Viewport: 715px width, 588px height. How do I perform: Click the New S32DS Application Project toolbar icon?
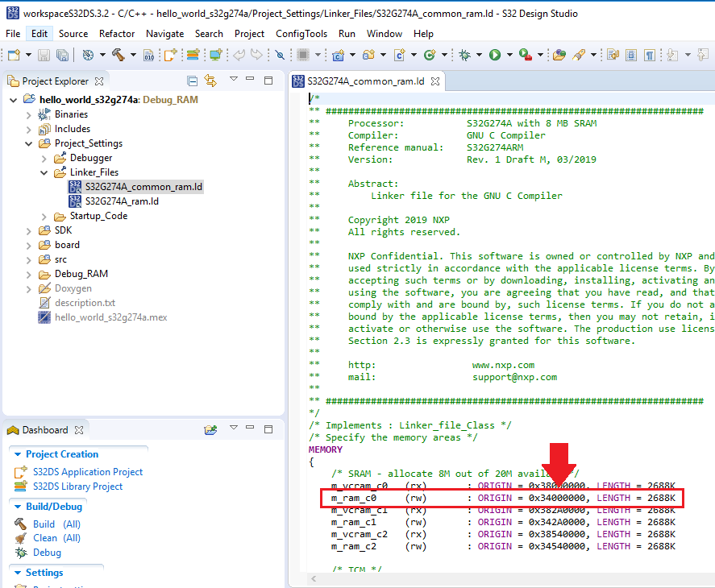click(x=170, y=55)
